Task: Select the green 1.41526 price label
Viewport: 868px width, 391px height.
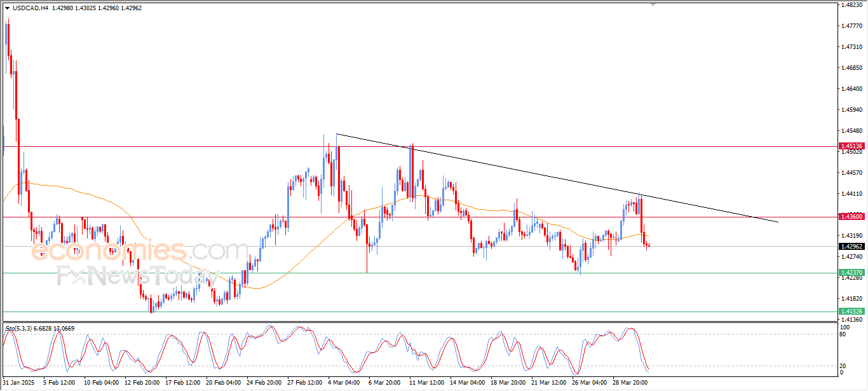Action: tap(851, 312)
